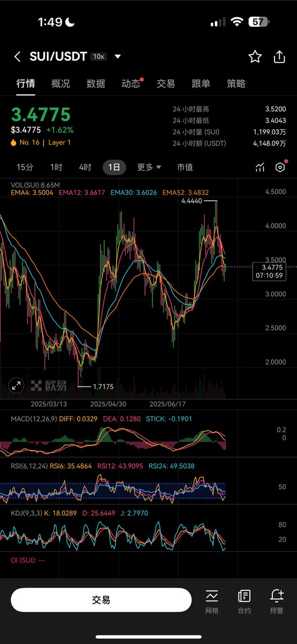
Task: Select the 1日 timeframe
Action: pos(114,167)
